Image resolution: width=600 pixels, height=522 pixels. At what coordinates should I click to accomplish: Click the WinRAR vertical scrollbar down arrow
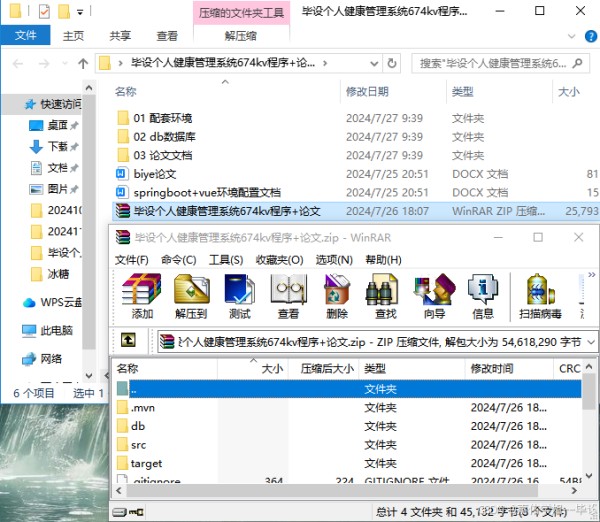[x=589, y=476]
